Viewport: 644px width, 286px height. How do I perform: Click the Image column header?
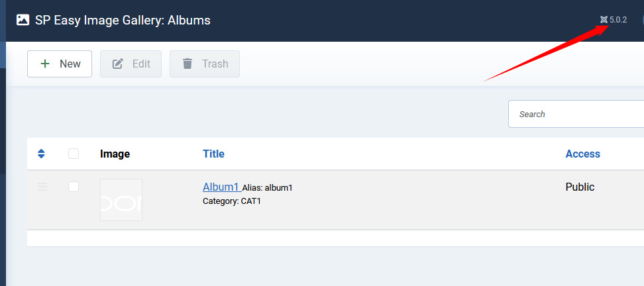(x=115, y=154)
